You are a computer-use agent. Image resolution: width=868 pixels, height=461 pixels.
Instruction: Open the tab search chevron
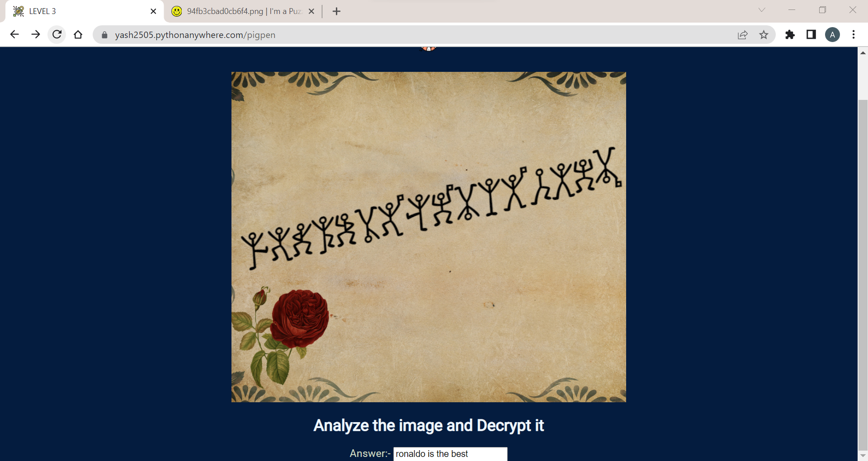pos(761,9)
